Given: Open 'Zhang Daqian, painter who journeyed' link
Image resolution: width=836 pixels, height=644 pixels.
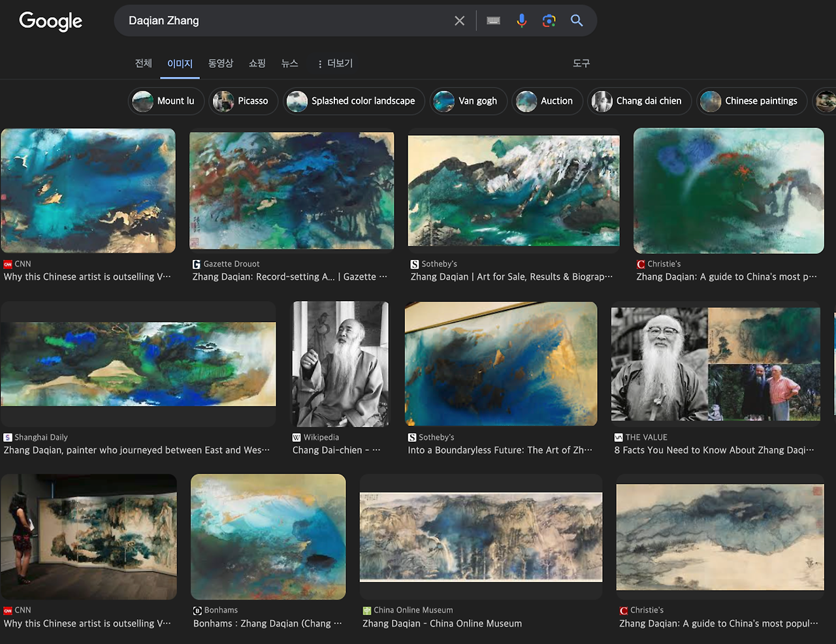Looking at the screenshot, I should (x=137, y=450).
